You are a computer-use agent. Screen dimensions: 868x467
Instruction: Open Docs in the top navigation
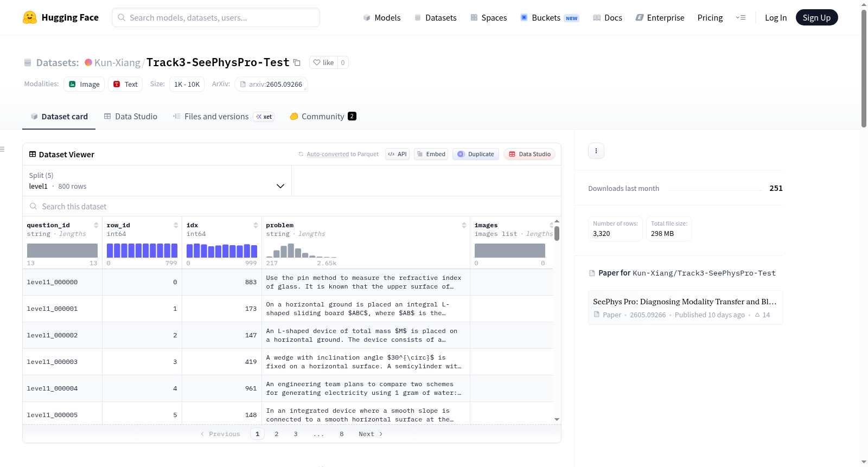click(608, 17)
